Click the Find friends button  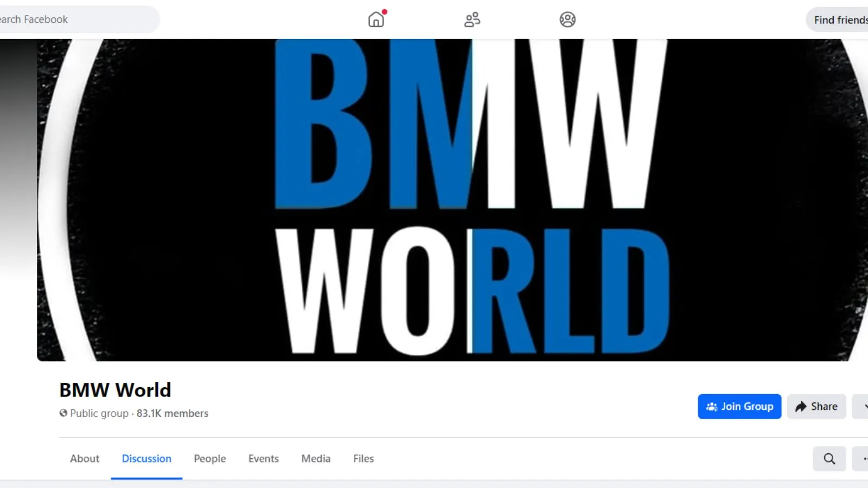click(838, 20)
